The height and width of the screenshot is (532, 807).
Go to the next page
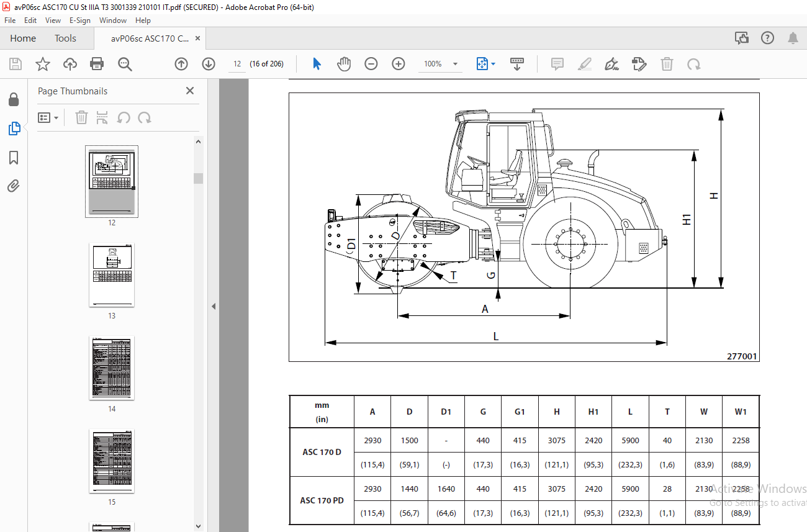click(209, 64)
